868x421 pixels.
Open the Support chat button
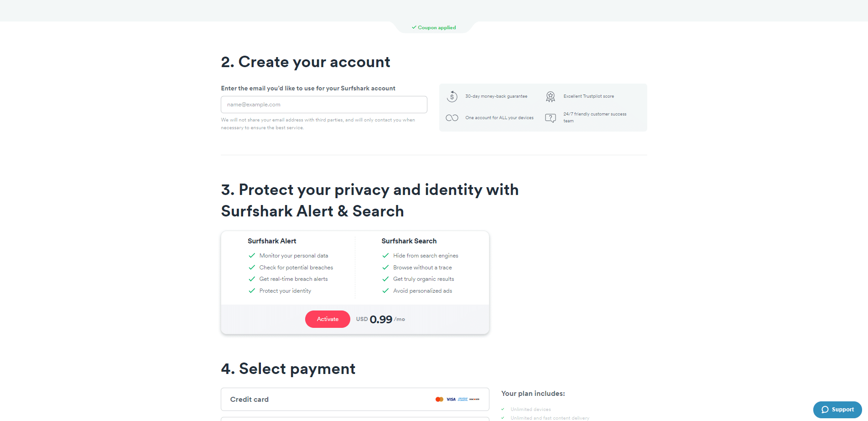click(837, 410)
